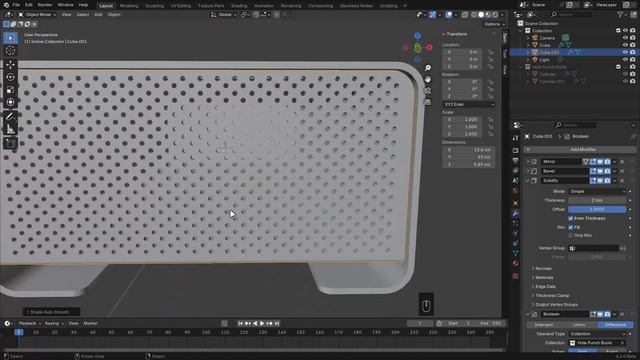Toggle the Rim Fill checkbox
The height and width of the screenshot is (360, 640).
coord(571,227)
